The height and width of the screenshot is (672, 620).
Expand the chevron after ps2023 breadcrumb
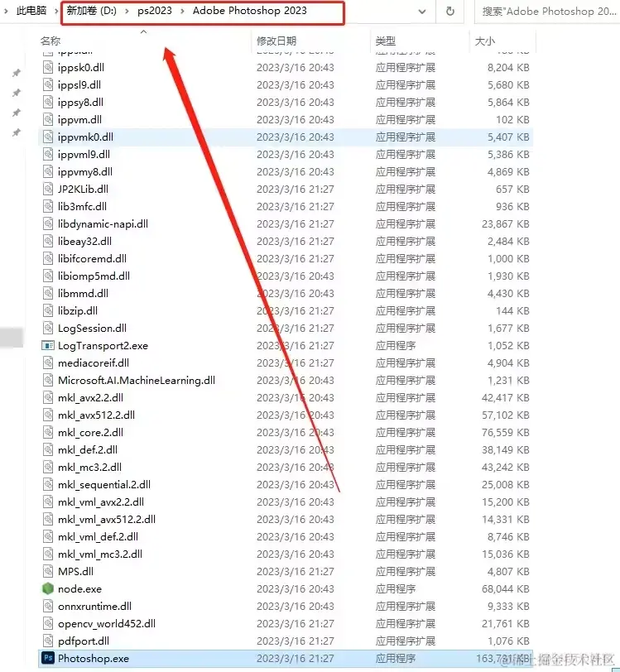click(182, 11)
